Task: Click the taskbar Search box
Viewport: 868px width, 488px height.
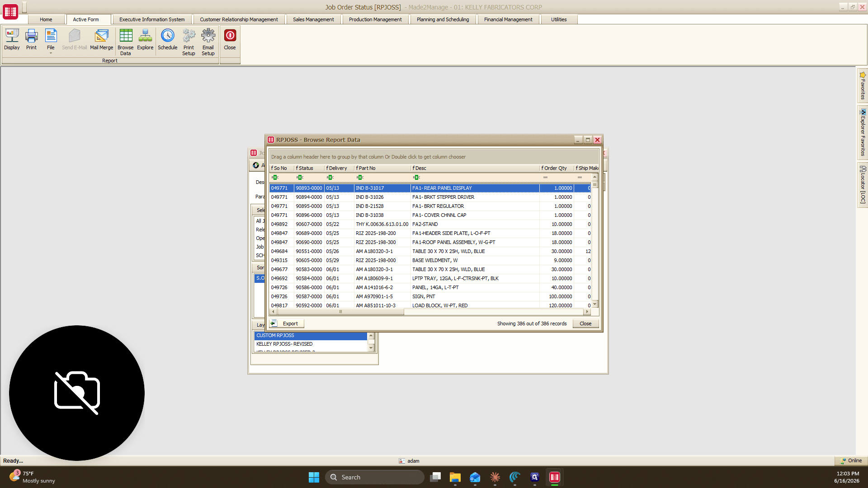Action: (374, 477)
